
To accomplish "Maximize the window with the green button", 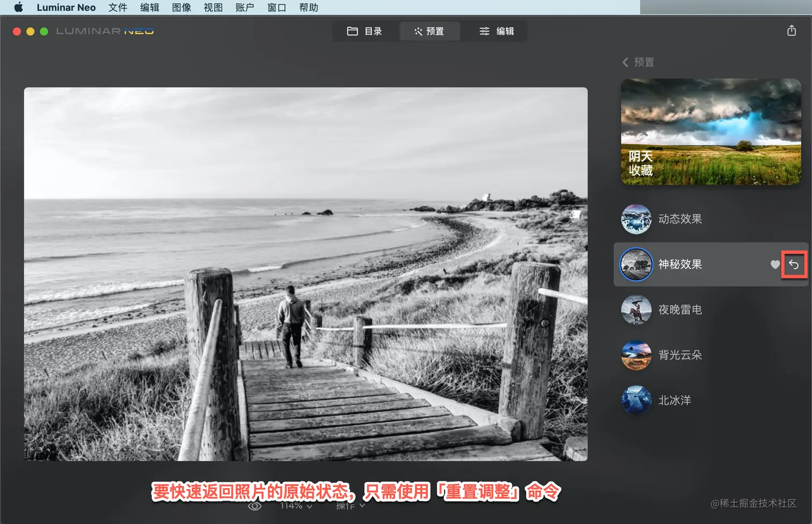I will pos(44,31).
